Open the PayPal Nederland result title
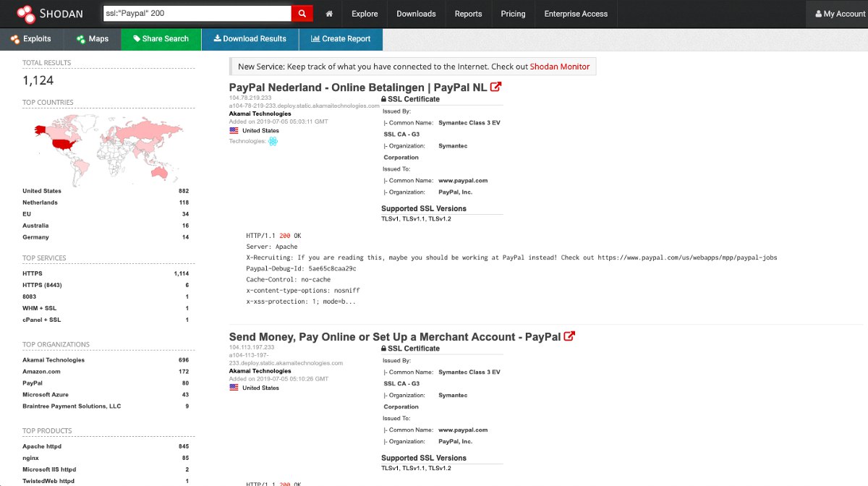 pos(358,88)
